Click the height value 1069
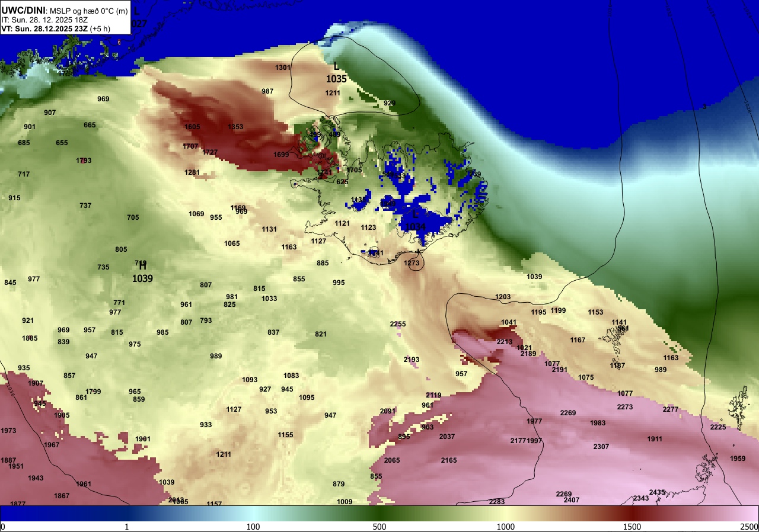Viewport: 759px width, 532px height. click(196, 214)
